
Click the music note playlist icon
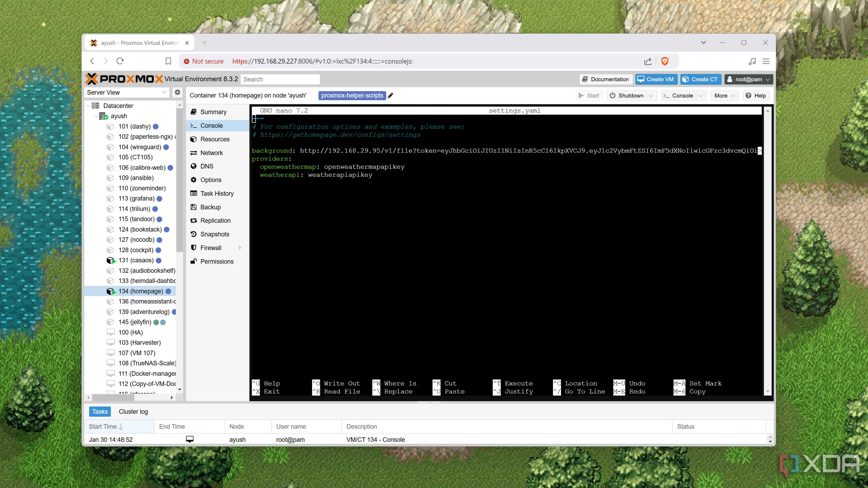752,61
